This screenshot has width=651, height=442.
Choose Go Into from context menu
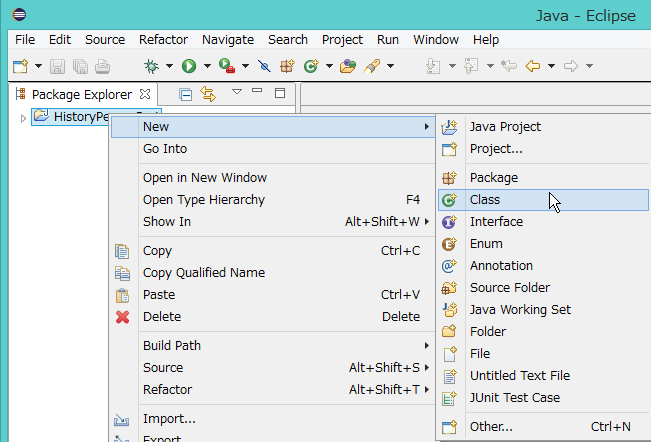click(272, 149)
